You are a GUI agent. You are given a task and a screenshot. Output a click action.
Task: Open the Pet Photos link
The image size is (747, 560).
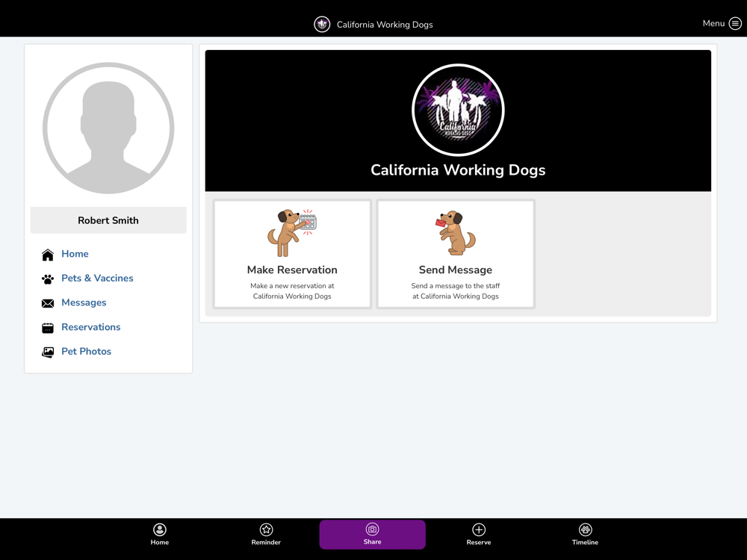click(86, 352)
